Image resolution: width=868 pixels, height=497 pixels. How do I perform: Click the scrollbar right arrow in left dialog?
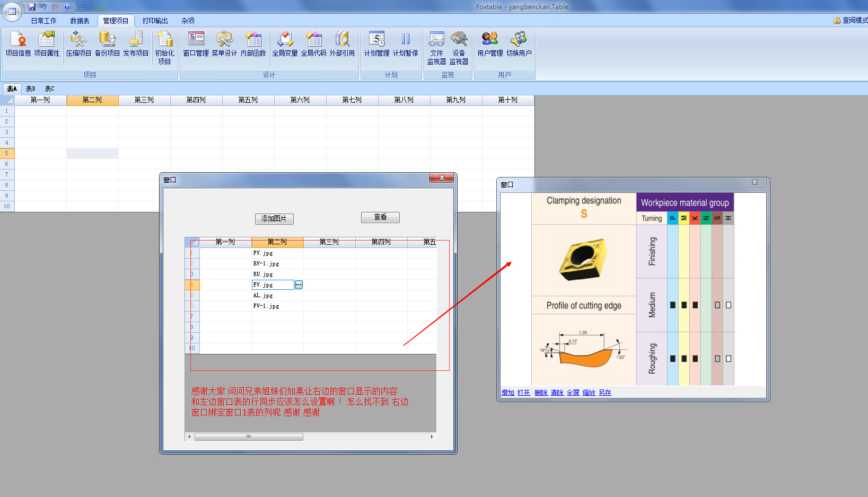point(432,437)
